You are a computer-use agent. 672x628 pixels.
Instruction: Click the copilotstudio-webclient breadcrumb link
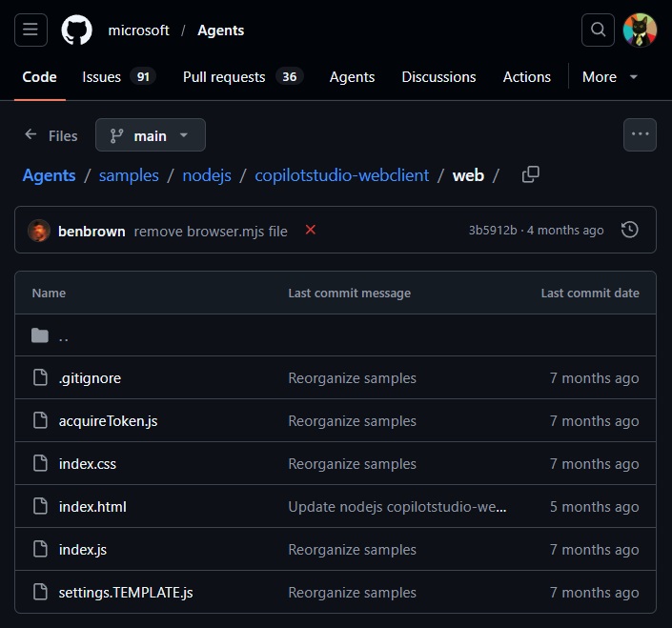point(342,175)
